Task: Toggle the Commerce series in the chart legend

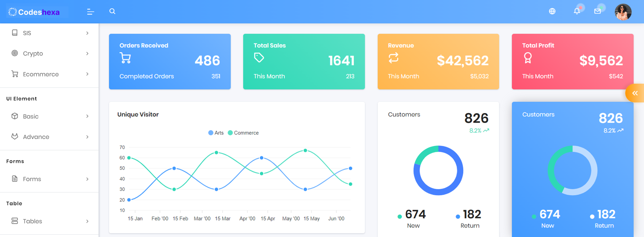Action: point(243,133)
